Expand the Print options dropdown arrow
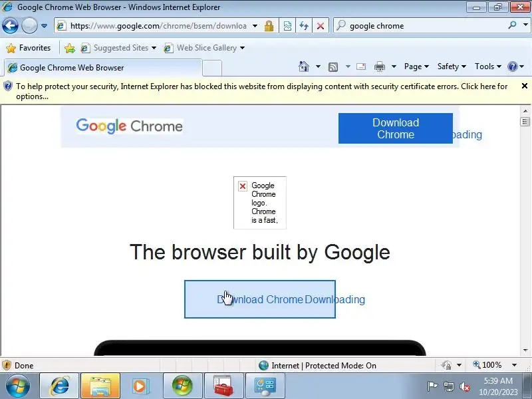This screenshot has width=532, height=399. [394, 66]
